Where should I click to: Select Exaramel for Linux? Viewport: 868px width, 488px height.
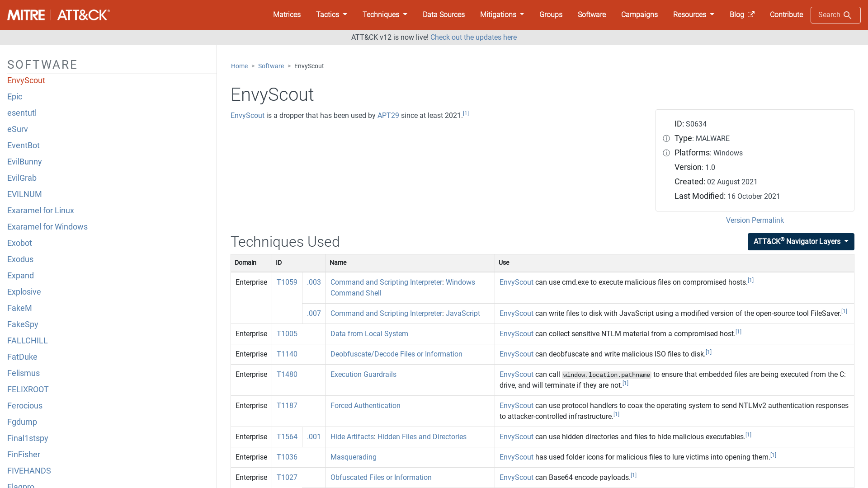coord(40,211)
